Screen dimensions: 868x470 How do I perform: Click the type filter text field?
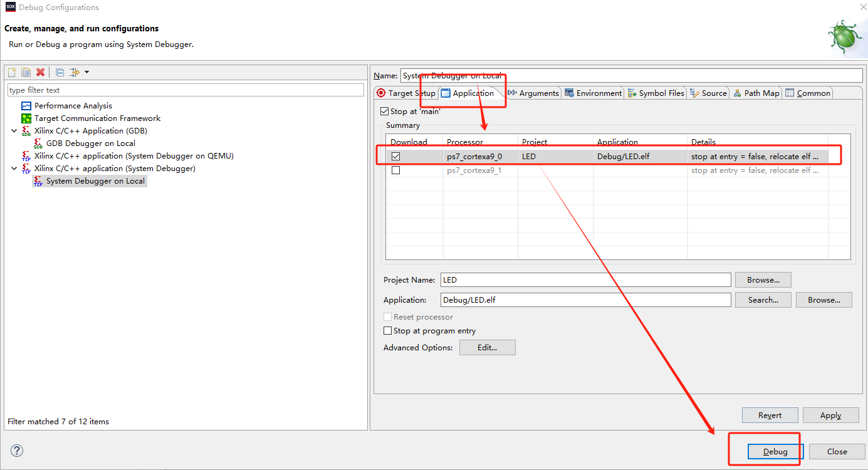tap(186, 90)
